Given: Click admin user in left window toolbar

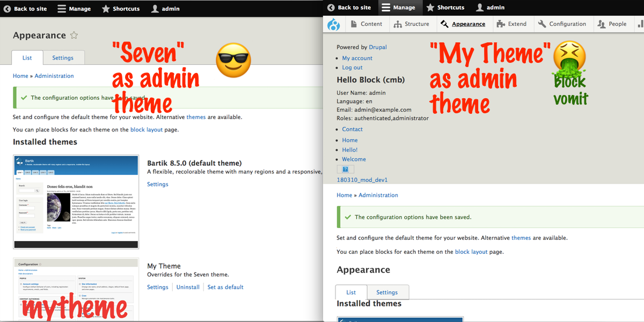Looking at the screenshot, I should pyautogui.click(x=165, y=9).
